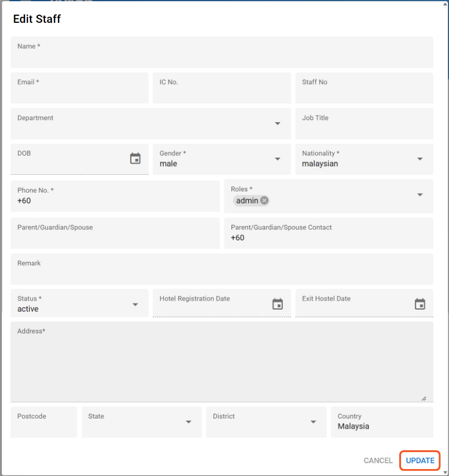Click the Postcode input field
Viewport: 449px width, 476px height.
pyautogui.click(x=44, y=426)
